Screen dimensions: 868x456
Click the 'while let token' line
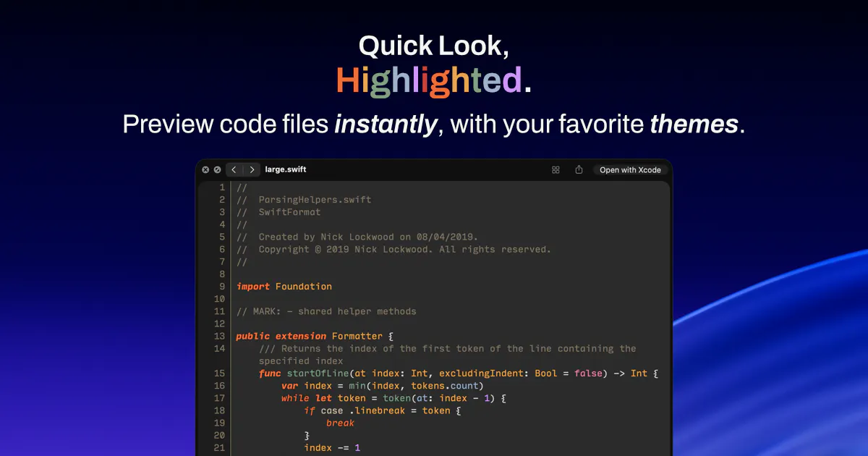tap(393, 398)
